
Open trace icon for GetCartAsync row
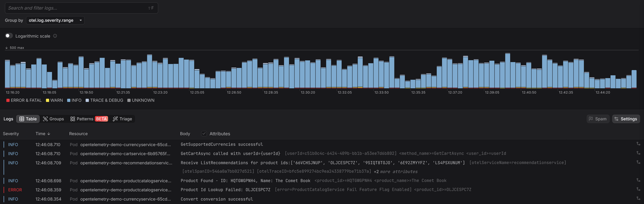[x=638, y=154]
